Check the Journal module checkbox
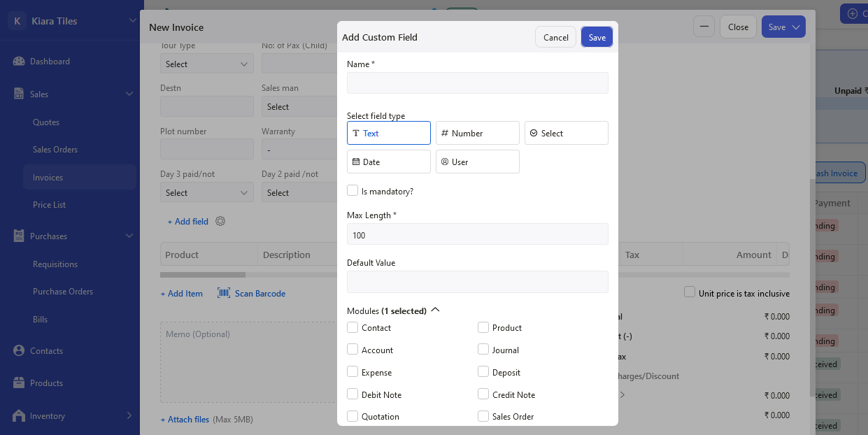 pos(483,350)
